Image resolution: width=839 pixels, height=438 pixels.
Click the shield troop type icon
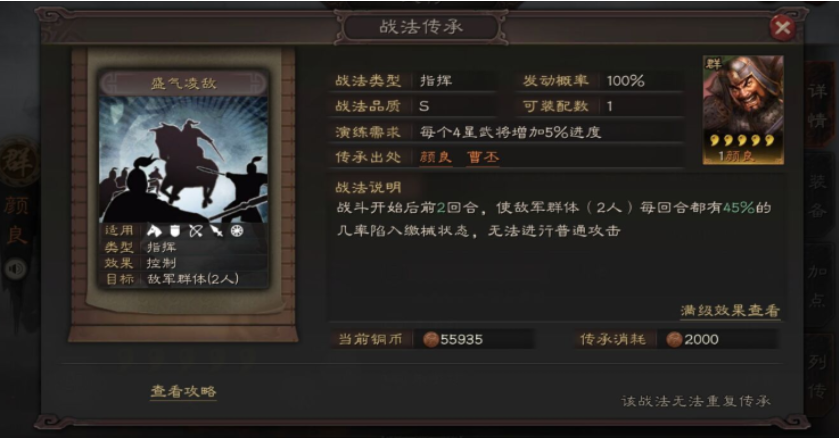[175, 230]
